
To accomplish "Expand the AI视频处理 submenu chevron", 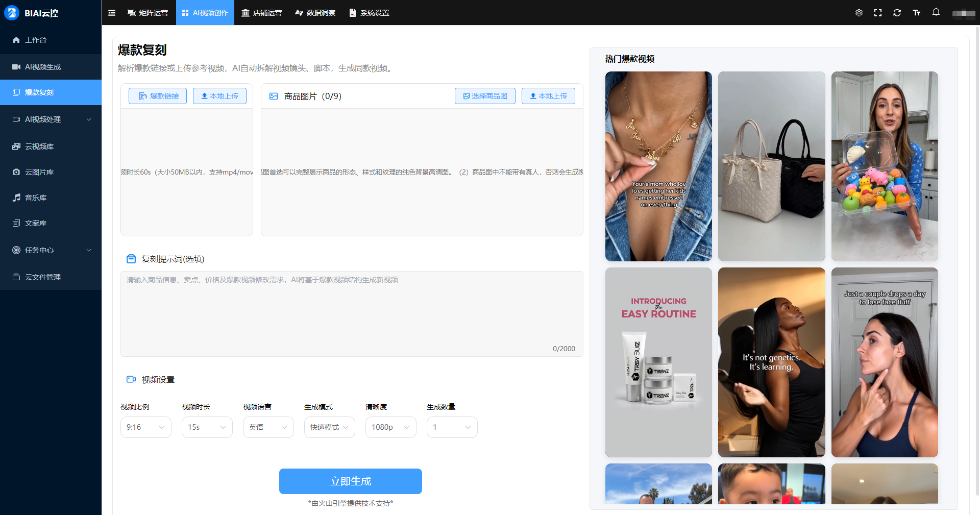I will 89,119.
